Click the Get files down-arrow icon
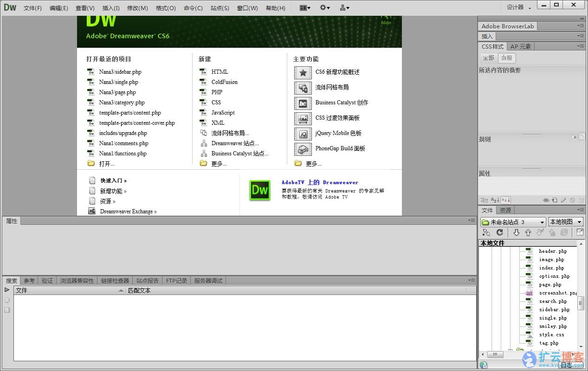 [x=516, y=232]
